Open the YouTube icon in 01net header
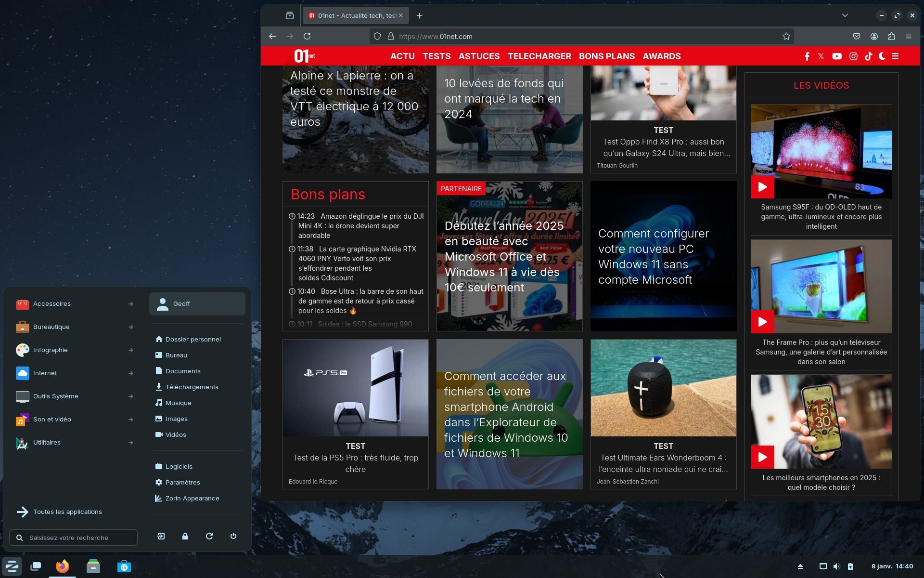 click(837, 56)
